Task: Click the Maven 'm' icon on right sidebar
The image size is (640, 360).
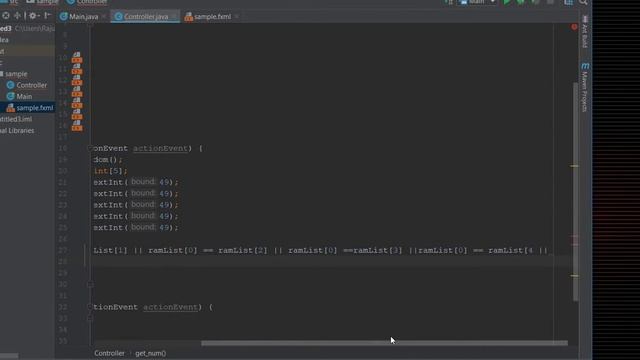Action: click(585, 66)
